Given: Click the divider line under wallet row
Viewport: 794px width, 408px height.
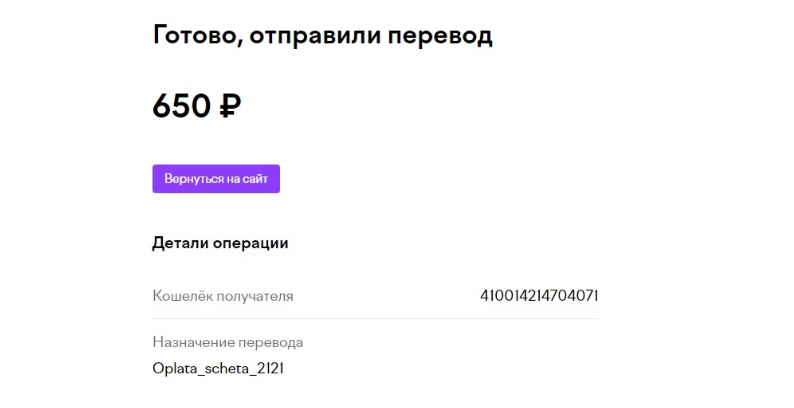Looking at the screenshot, I should click(375, 318).
